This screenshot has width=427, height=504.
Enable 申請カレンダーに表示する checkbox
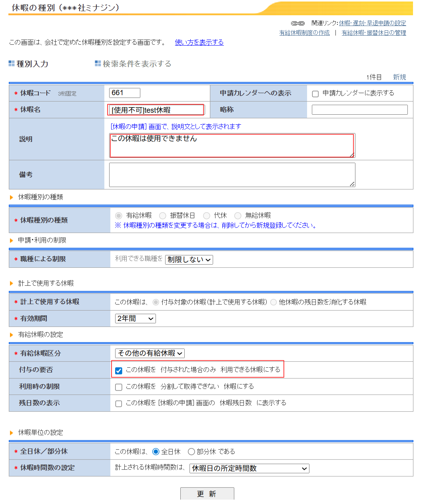(x=315, y=94)
